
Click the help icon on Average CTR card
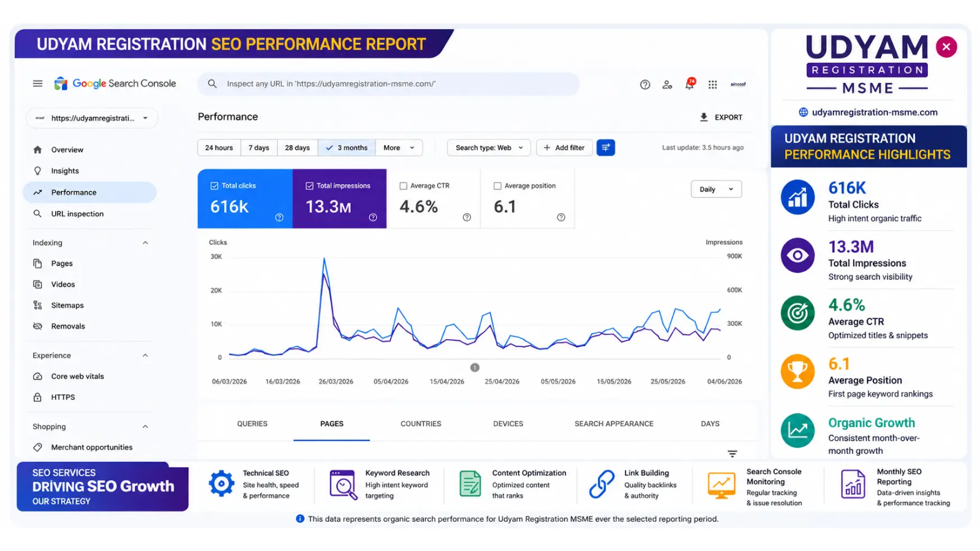click(x=467, y=217)
